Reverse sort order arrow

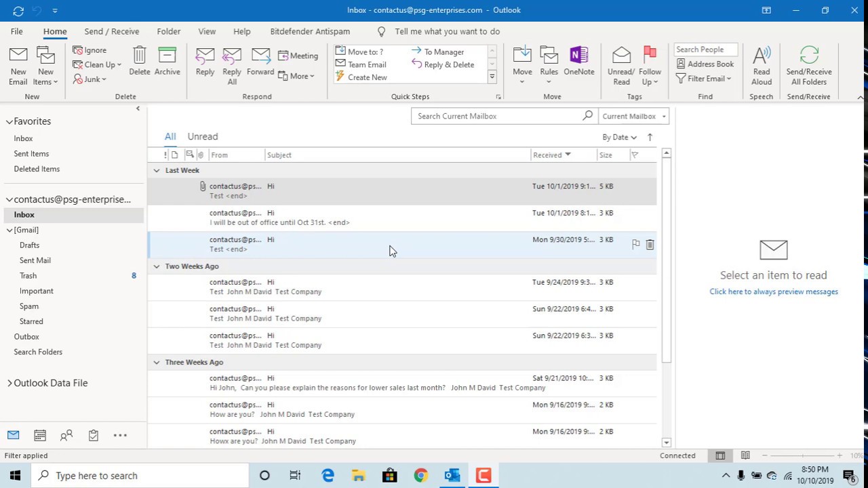point(650,137)
